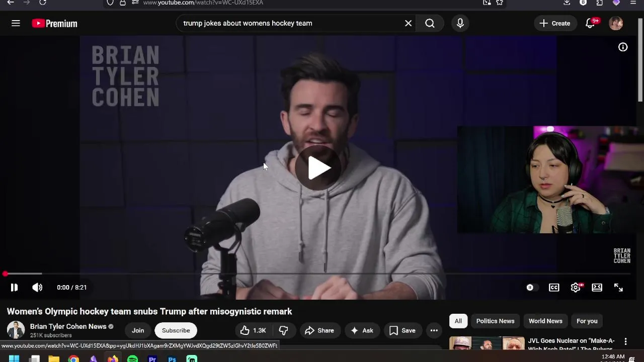The width and height of the screenshot is (644, 362).
Task: Save the video to a playlist
Action: [402, 330]
